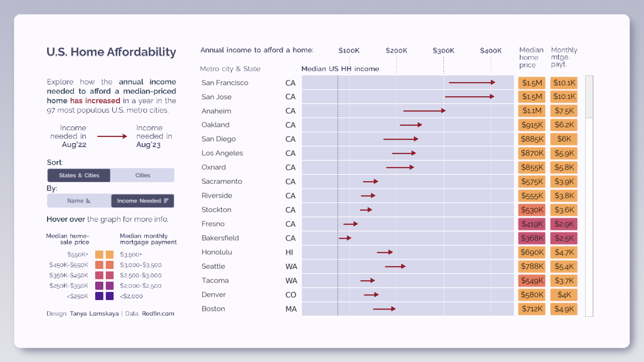This screenshot has height=362, width=644.
Task: Click the San Diego income arrow
Action: pos(401,139)
